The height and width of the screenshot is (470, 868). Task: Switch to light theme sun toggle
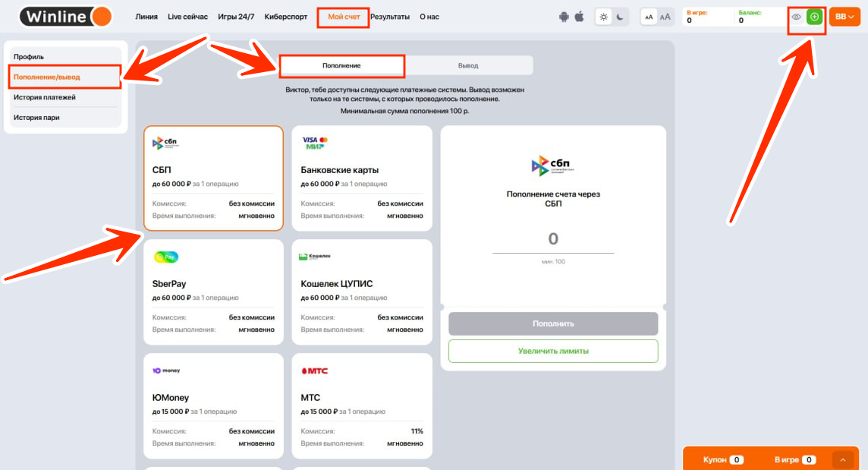603,17
